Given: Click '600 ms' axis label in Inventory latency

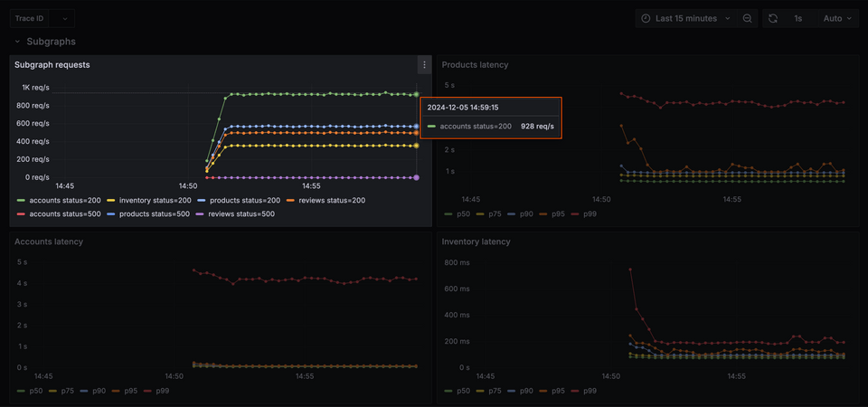Looking at the screenshot, I should point(458,289).
